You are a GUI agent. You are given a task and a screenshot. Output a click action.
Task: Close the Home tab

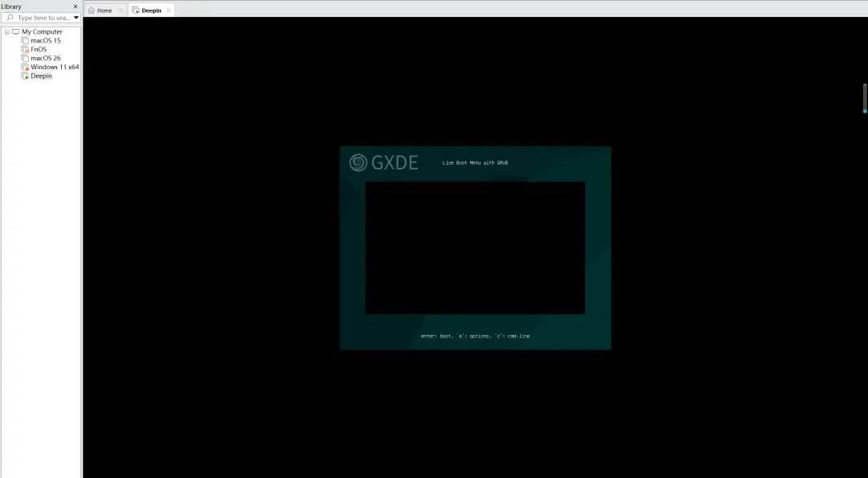tap(121, 10)
